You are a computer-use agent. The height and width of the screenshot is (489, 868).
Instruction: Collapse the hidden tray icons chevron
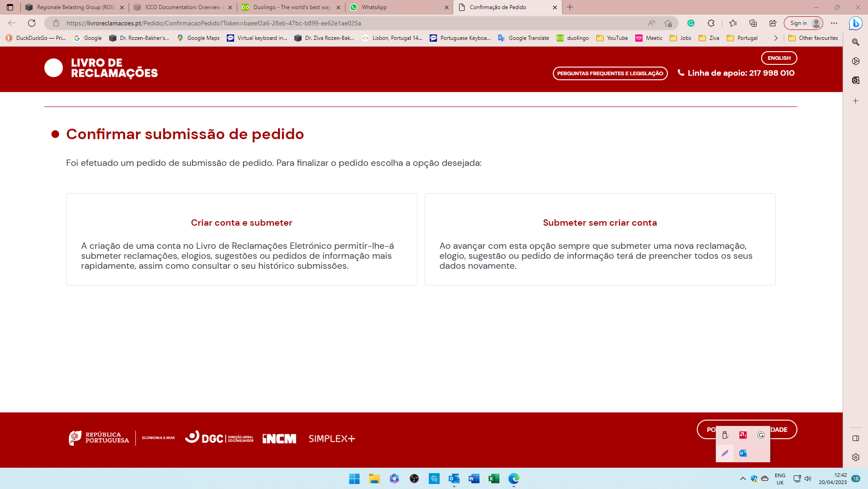(743, 479)
